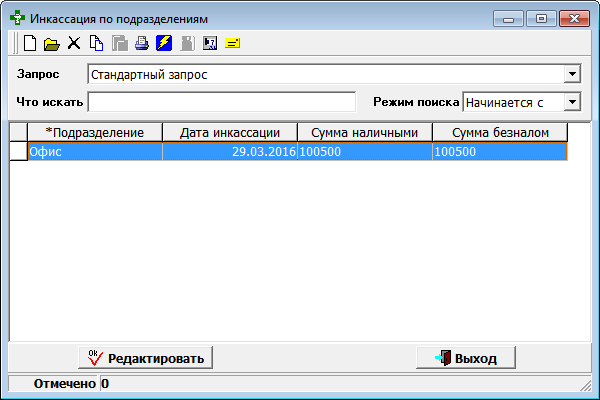Click the Редактировать button
This screenshot has height=400, width=600.
(x=145, y=358)
